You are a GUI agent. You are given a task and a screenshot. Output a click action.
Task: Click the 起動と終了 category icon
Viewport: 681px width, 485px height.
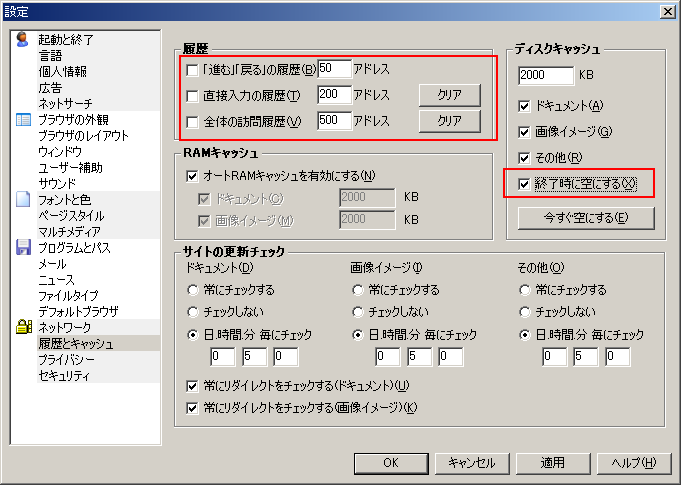pyautogui.click(x=24, y=40)
